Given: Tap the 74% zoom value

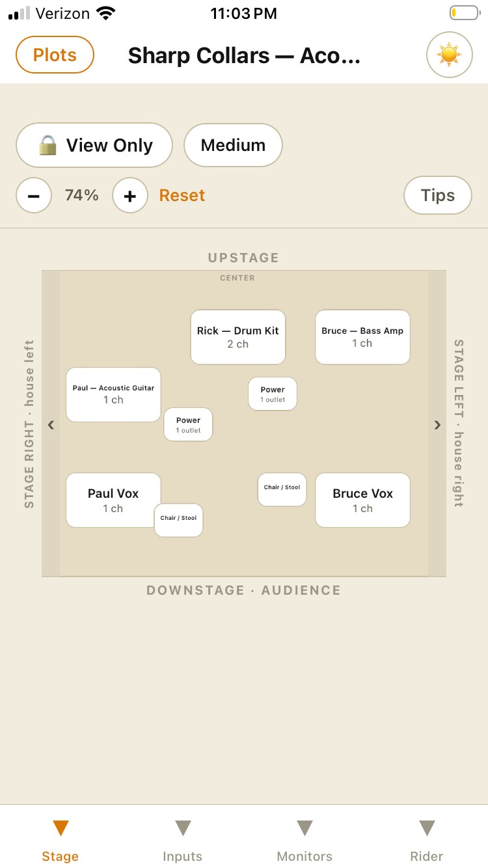Looking at the screenshot, I should (82, 195).
